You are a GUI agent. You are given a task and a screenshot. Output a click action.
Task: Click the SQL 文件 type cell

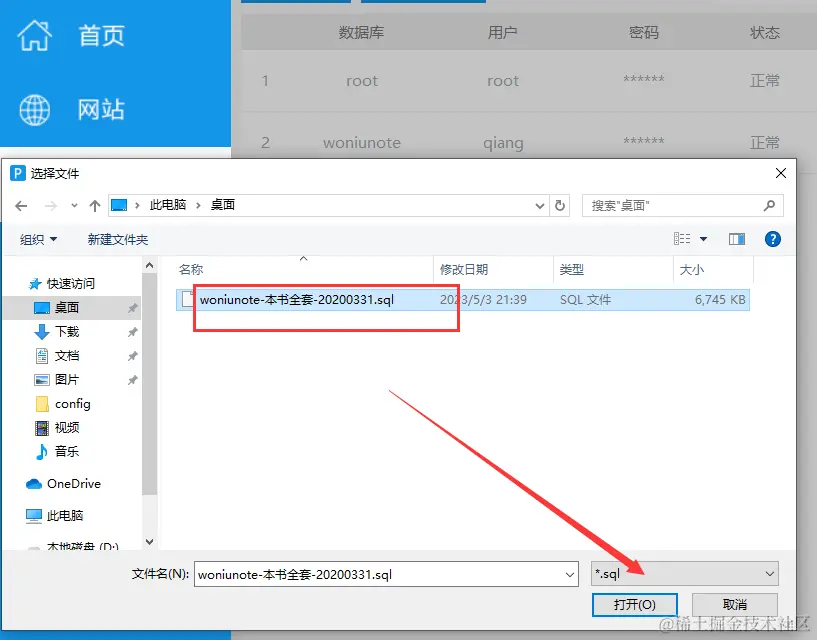click(585, 300)
